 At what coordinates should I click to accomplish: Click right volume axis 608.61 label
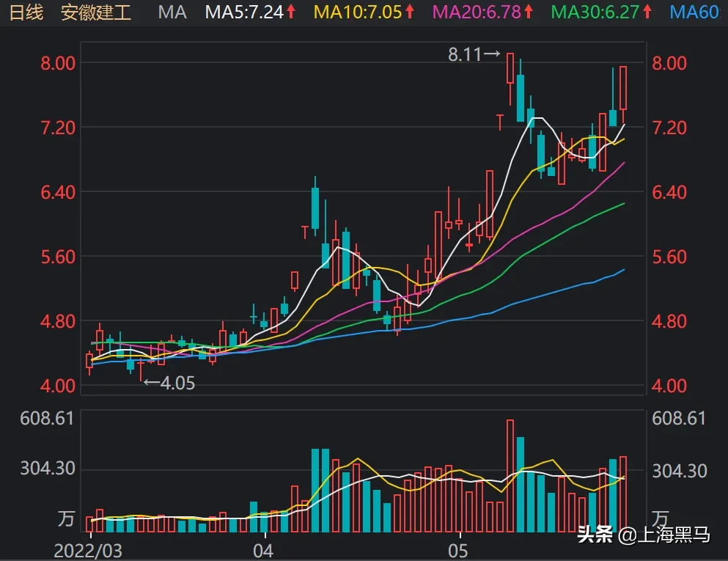pyautogui.click(x=679, y=419)
